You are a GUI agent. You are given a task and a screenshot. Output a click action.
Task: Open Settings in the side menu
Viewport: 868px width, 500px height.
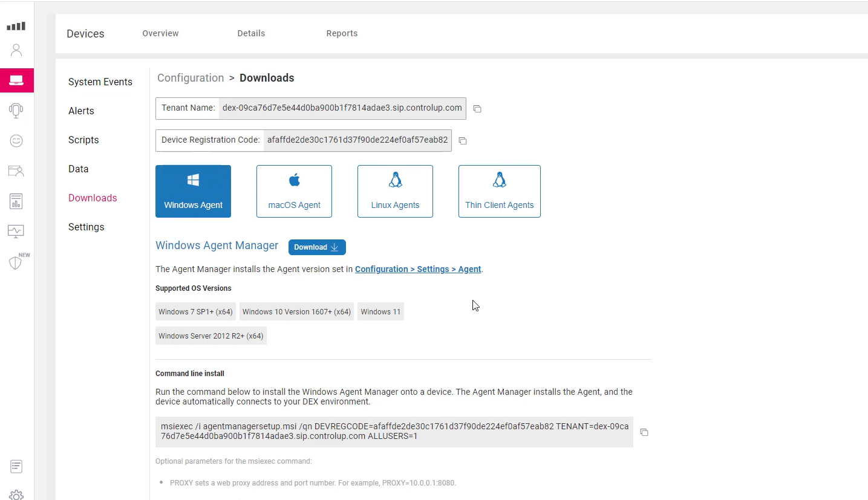86,227
